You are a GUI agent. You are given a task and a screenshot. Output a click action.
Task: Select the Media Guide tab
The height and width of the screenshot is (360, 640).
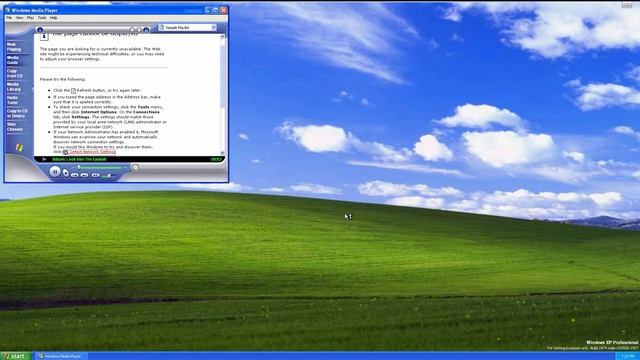(13, 60)
